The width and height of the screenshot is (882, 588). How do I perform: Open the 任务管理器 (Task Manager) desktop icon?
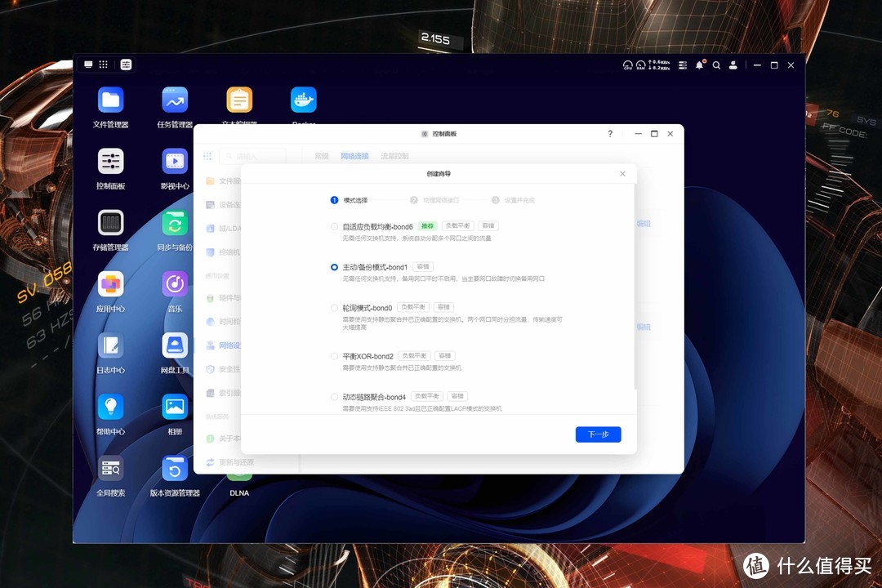click(x=174, y=100)
